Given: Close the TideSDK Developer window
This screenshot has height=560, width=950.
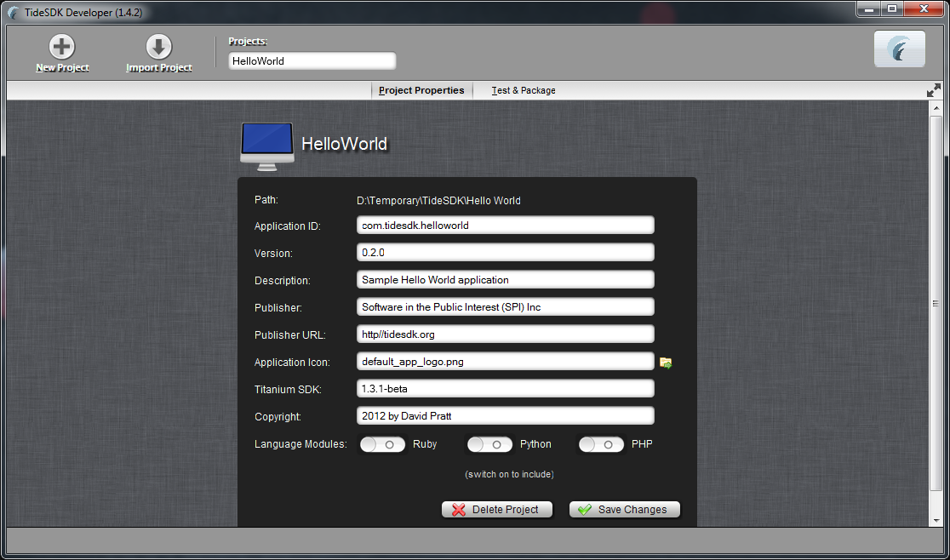Looking at the screenshot, I should point(924,9).
